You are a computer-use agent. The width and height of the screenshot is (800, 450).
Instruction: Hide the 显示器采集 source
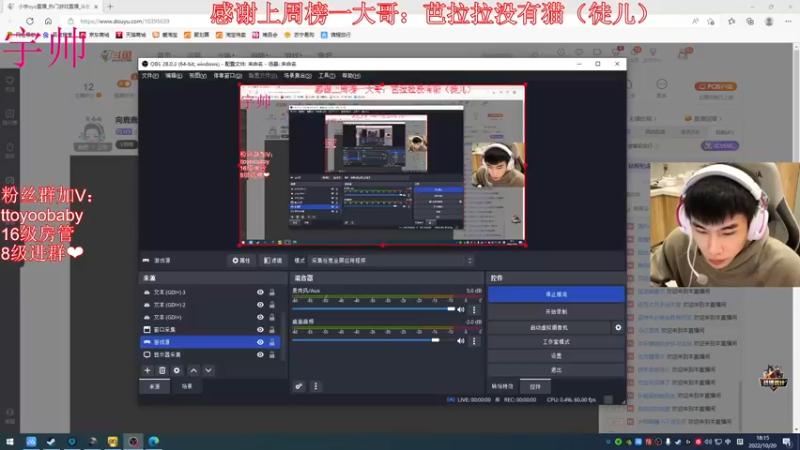(260, 355)
